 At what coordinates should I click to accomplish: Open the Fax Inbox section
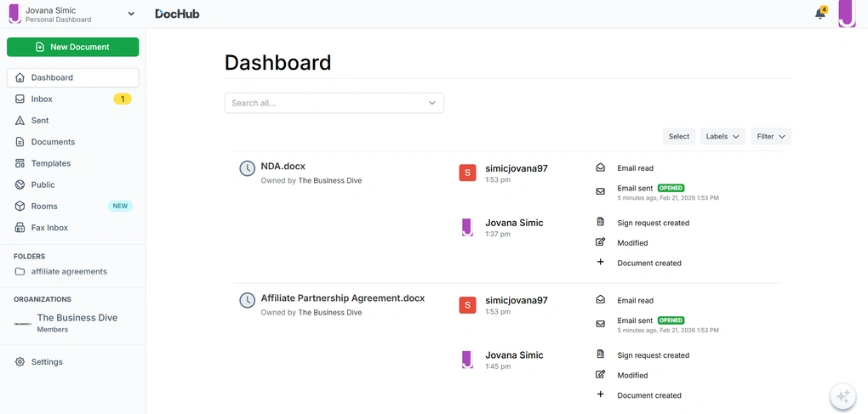[72, 228]
